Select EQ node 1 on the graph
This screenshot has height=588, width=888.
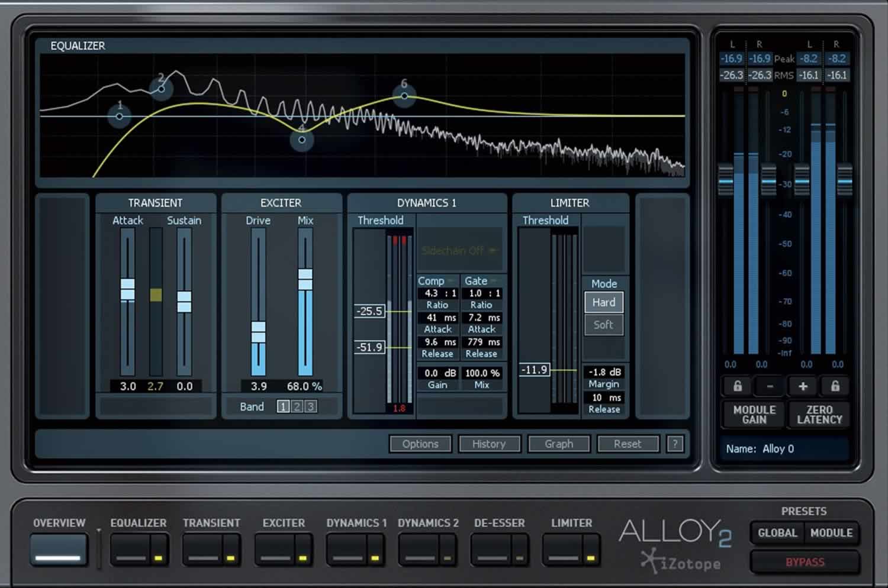point(120,116)
